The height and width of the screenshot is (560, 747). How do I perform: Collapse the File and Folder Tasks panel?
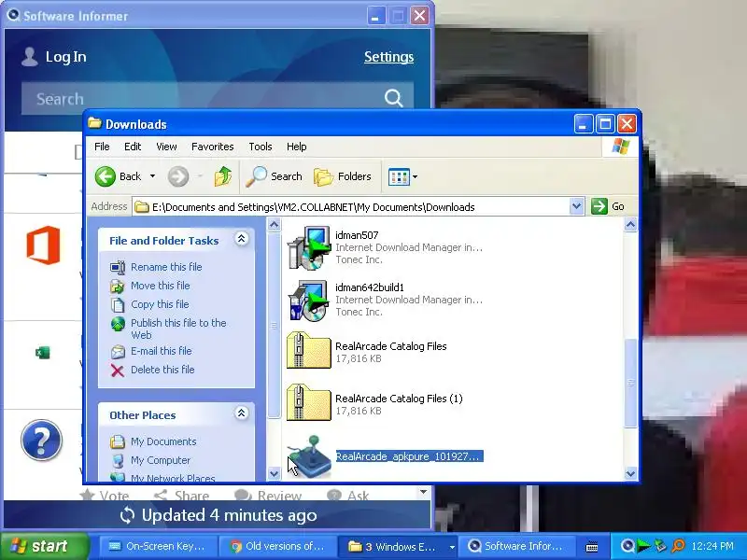point(242,239)
